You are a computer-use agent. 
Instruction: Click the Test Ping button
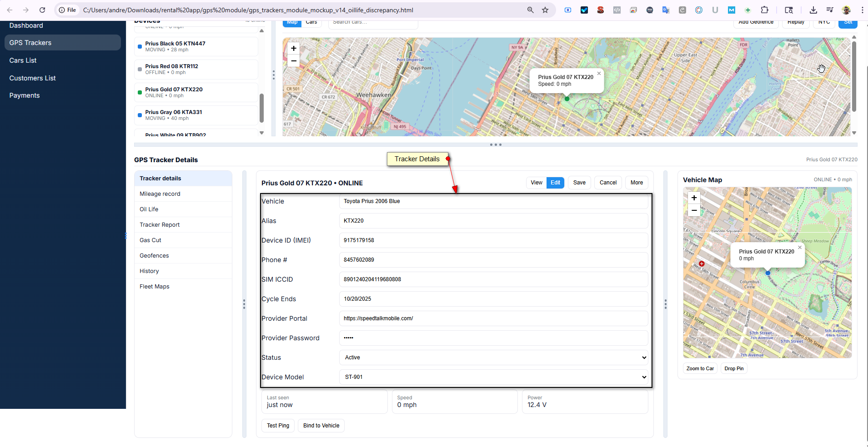[x=278, y=426]
